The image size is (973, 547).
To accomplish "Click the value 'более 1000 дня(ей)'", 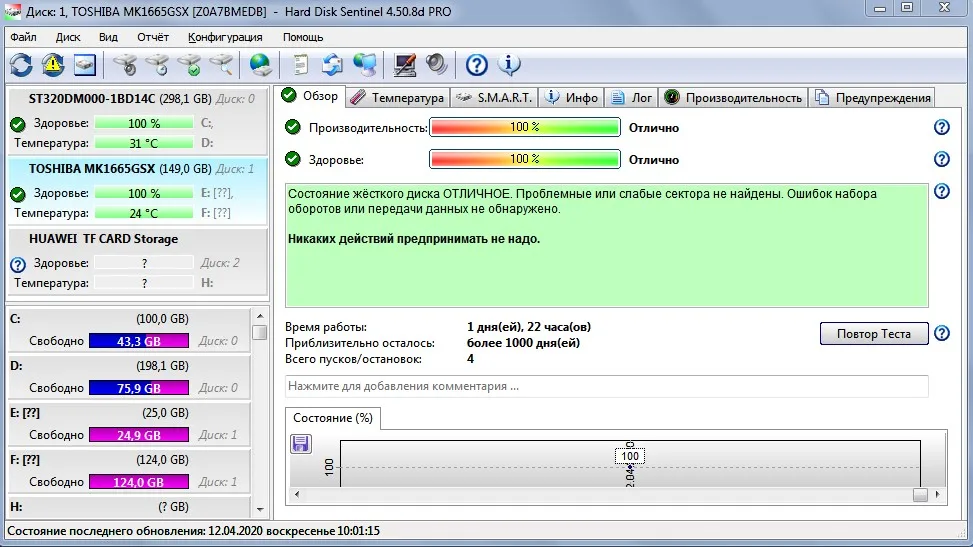I will pyautogui.click(x=523, y=343).
